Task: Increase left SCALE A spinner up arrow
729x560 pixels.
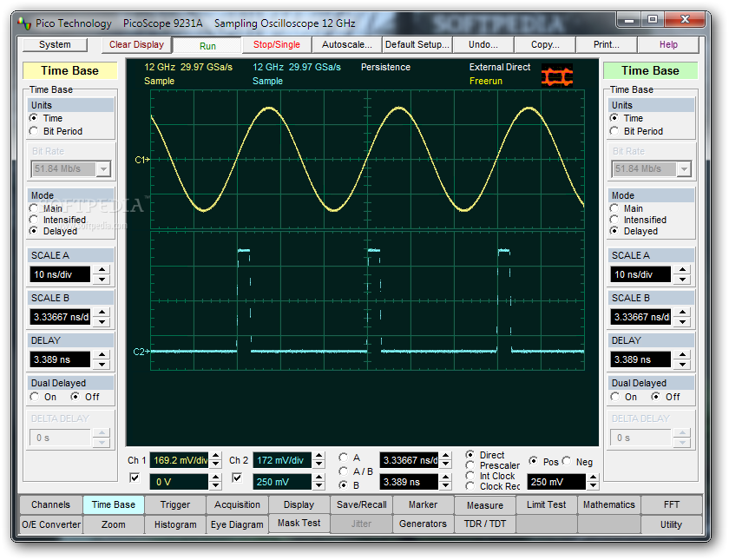Action: 102,270
